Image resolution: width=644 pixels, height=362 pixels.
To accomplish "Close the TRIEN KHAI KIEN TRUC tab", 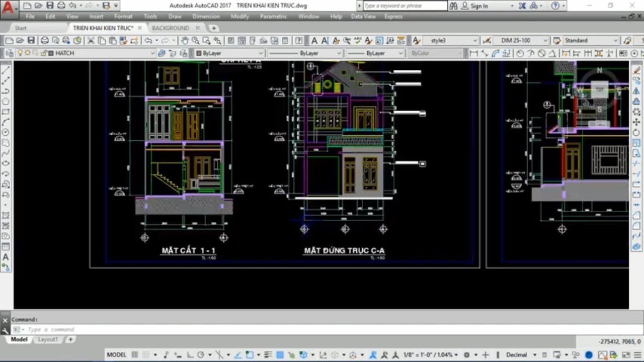I will click(140, 28).
